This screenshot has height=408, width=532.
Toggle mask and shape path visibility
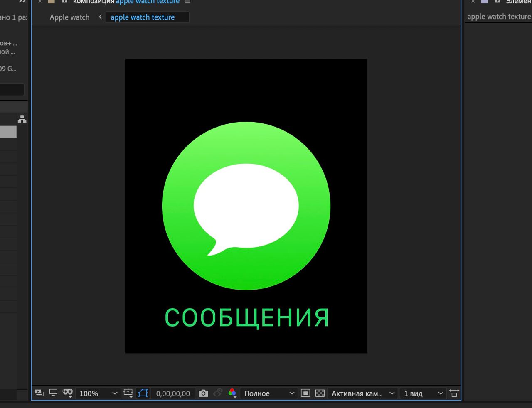(x=143, y=393)
